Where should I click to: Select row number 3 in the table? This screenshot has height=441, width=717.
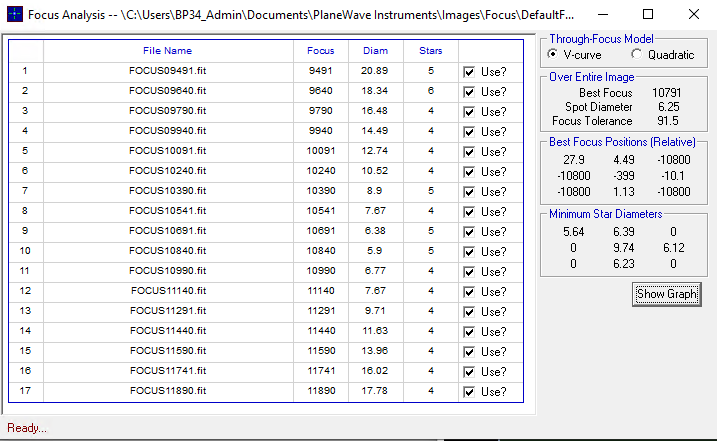[25, 111]
